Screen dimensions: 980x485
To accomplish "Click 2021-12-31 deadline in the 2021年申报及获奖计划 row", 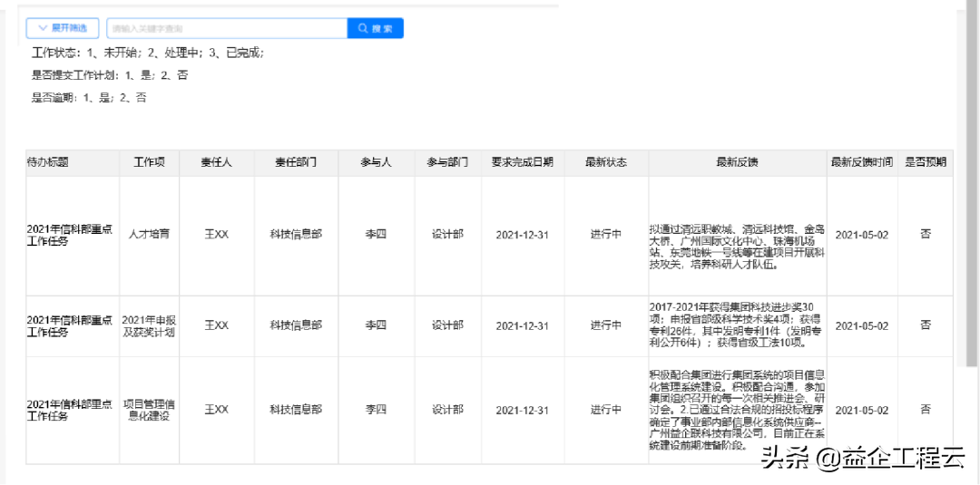I will [x=523, y=326].
